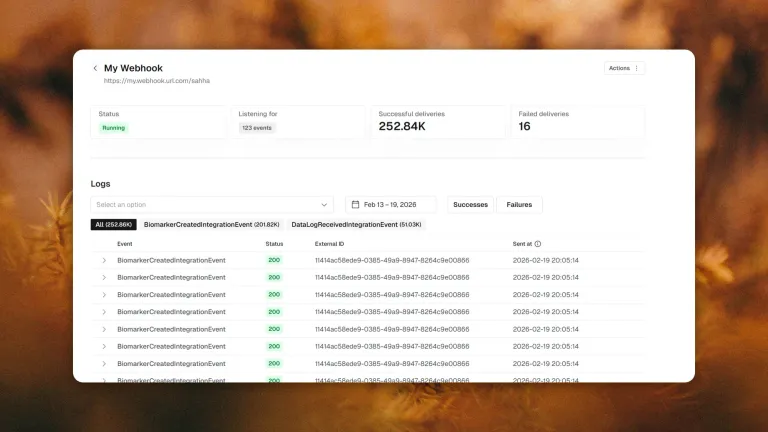Filter logs by Failures

519,205
